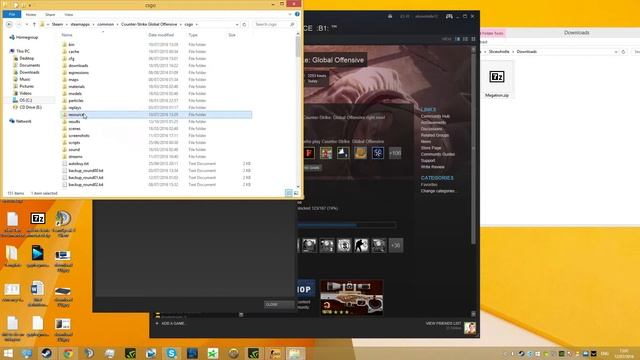Open Related Groups link in Steam
This screenshot has width=640, height=360.
(x=435, y=135)
